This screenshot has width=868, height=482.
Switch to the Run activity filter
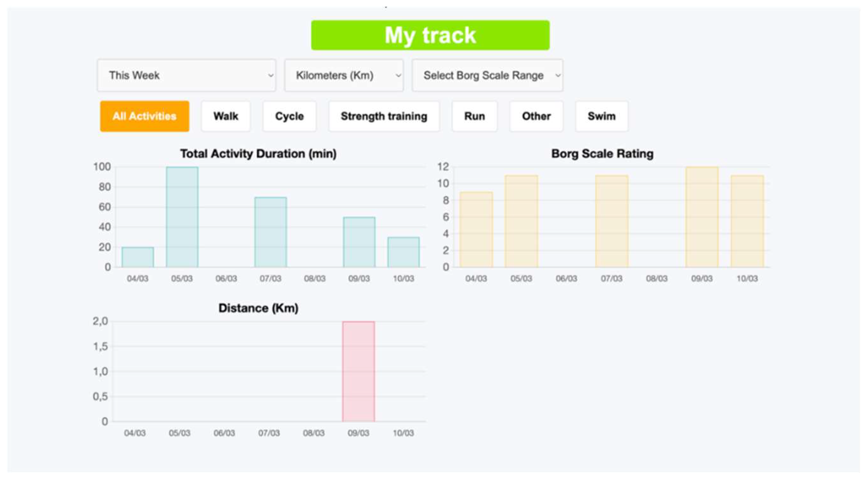coord(474,116)
